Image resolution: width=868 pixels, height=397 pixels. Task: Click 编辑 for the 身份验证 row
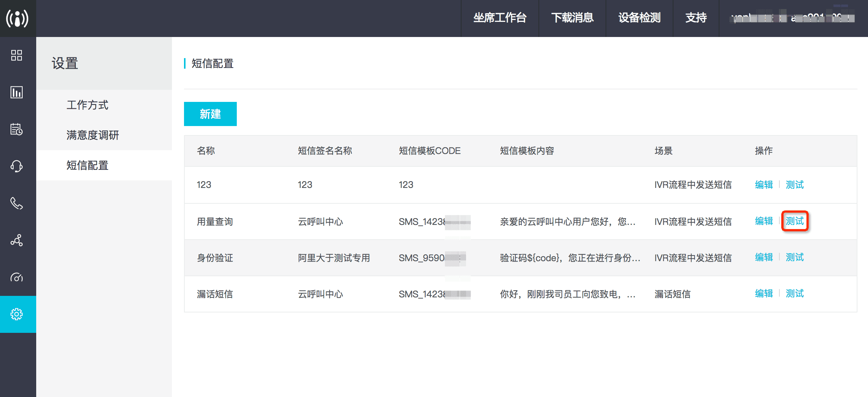(x=764, y=257)
